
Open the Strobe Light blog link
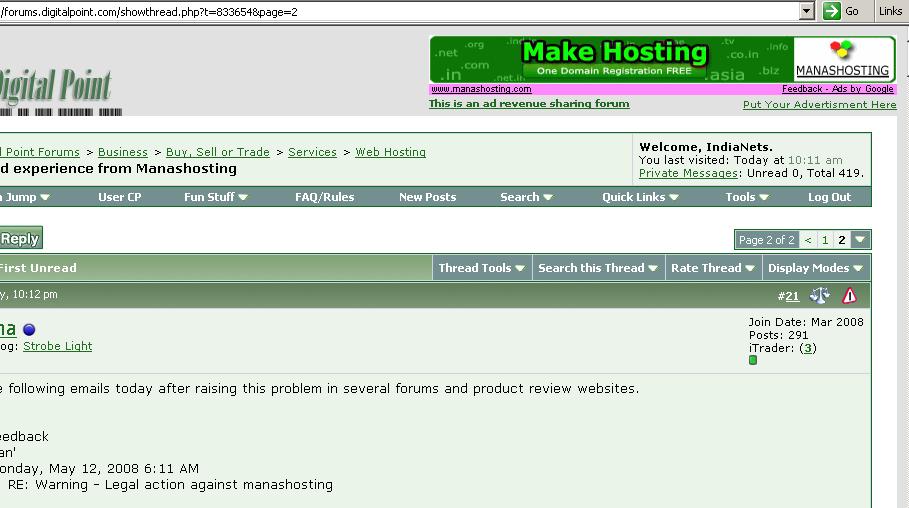tap(57, 346)
